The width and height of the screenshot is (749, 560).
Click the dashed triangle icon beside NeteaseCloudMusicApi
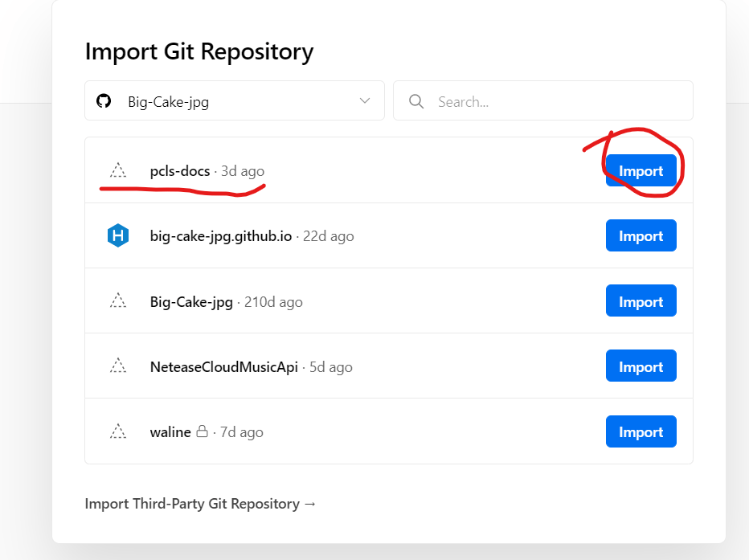pyautogui.click(x=118, y=366)
